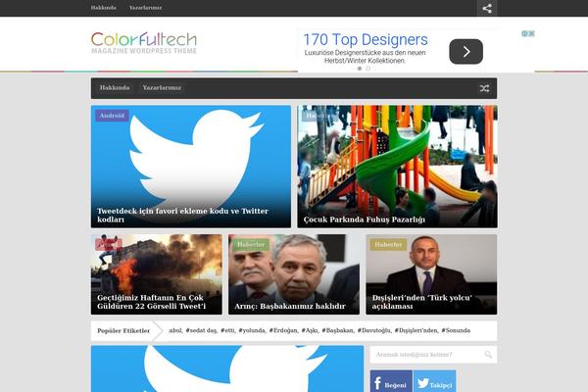Click the Popüler Etiketler label

tap(123, 331)
